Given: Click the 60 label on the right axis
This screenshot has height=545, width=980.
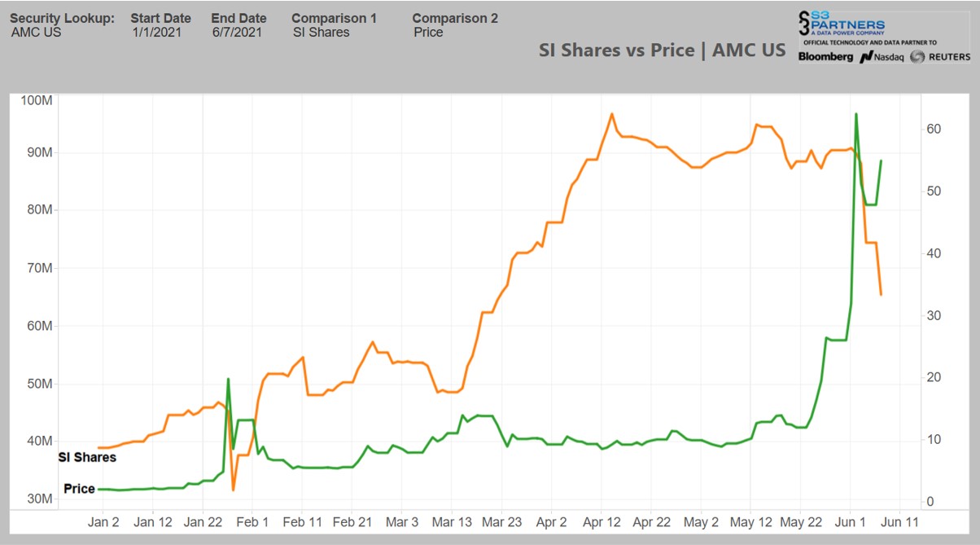Looking at the screenshot, I should pyautogui.click(x=934, y=130).
